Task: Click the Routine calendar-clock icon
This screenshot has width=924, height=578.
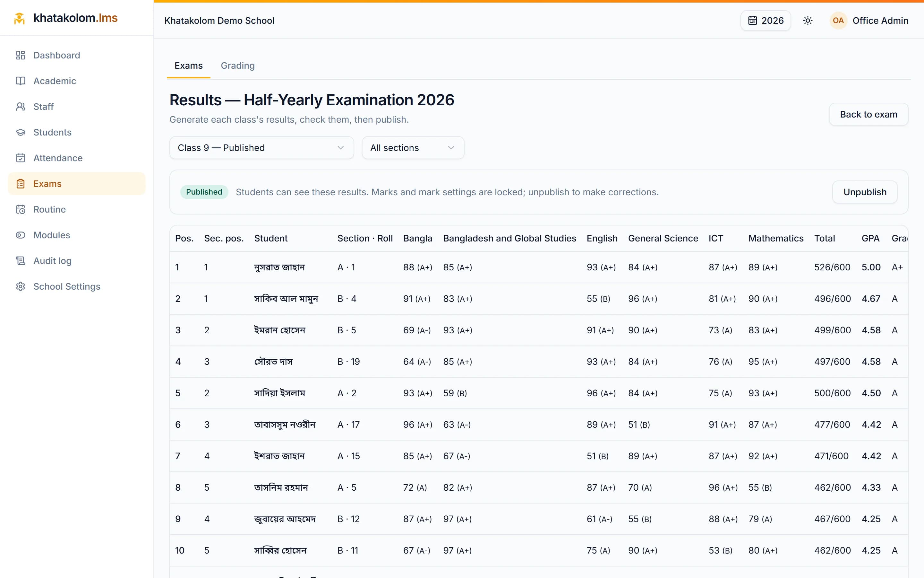Action: [21, 209]
